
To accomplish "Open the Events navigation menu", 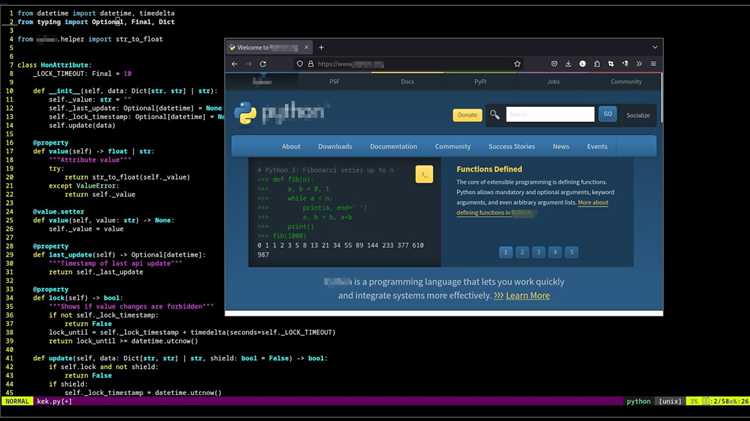I will point(597,146).
